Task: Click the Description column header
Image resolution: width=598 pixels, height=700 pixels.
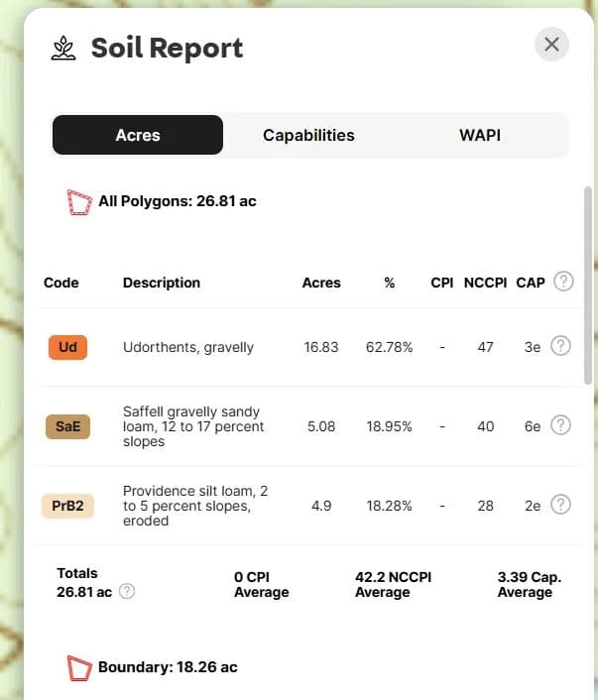Action: (x=162, y=283)
